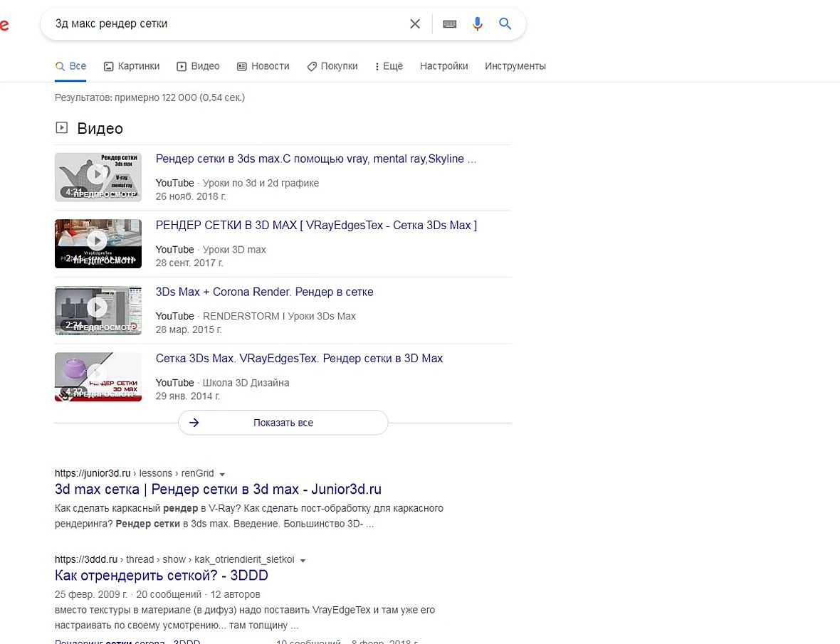Screen dimensions: 840x644
Task: Clear the search query with X icon
Action: coord(414,23)
